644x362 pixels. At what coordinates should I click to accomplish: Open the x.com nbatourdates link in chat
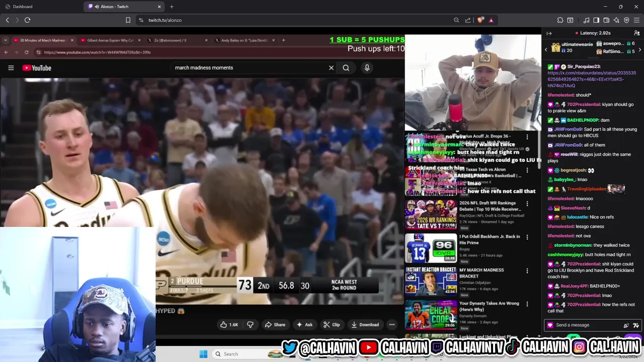click(592, 79)
